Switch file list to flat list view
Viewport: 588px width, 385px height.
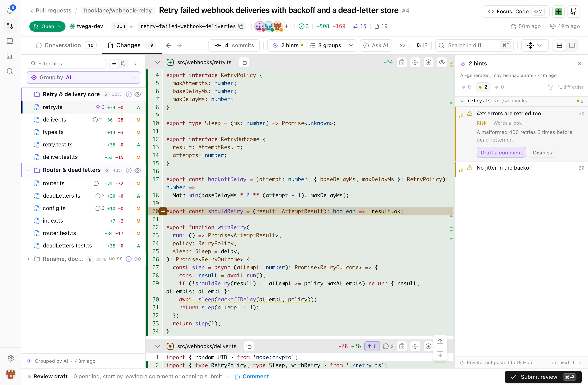coord(114,64)
